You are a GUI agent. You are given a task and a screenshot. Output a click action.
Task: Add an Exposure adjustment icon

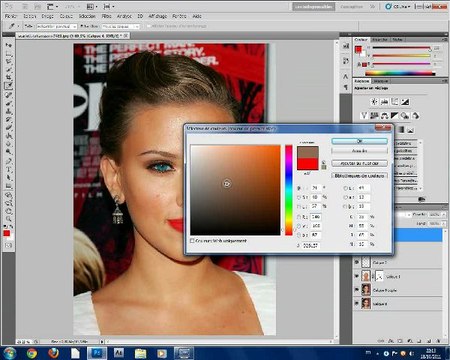(x=405, y=102)
